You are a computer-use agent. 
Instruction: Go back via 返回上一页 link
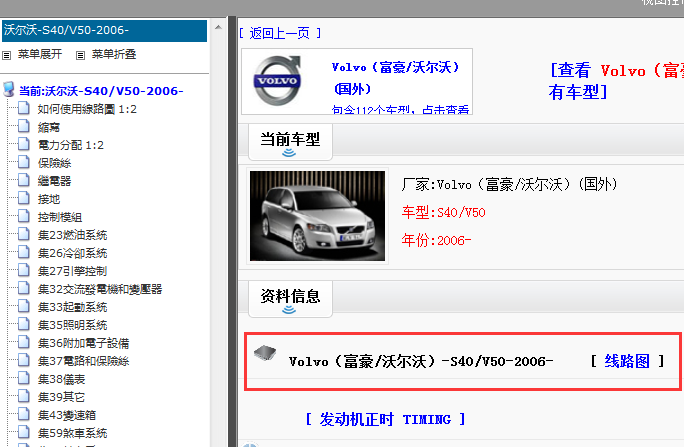tap(280, 33)
